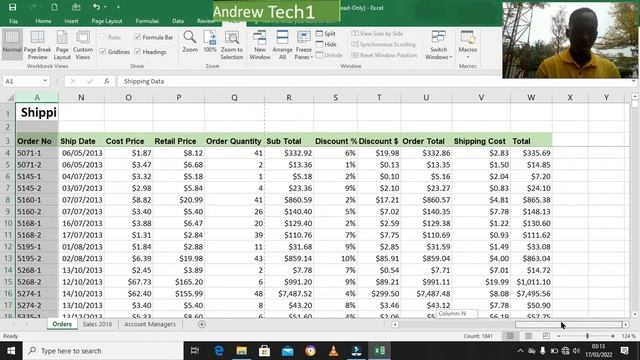The image size is (640, 360).
Task: Open a New Window
Action: pos(260,45)
